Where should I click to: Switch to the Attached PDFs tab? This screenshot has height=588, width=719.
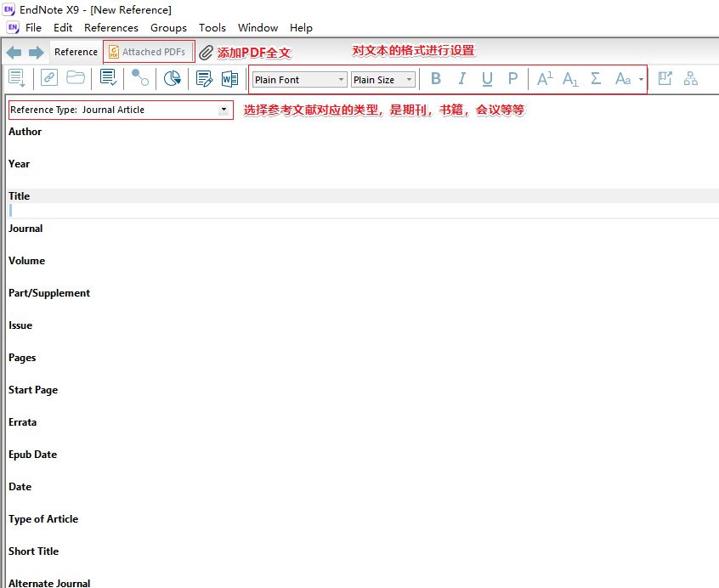click(149, 51)
